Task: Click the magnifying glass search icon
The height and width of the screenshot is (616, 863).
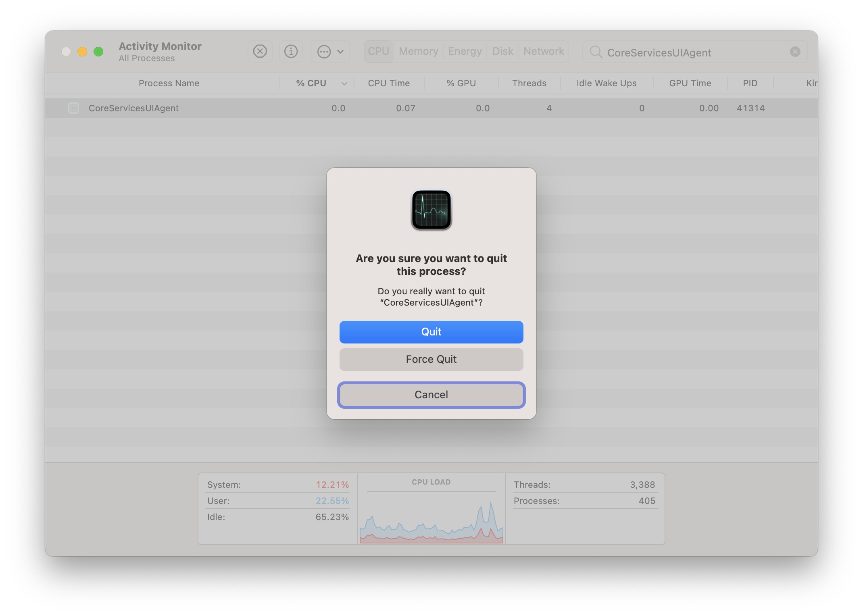Action: tap(596, 52)
